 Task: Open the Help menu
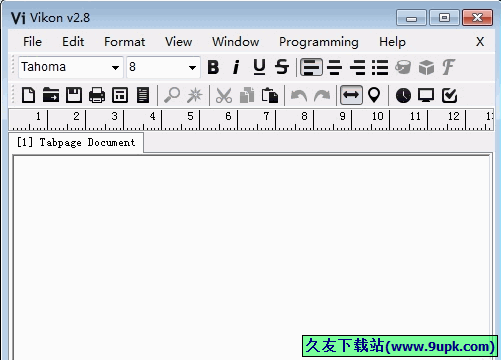[x=393, y=42]
